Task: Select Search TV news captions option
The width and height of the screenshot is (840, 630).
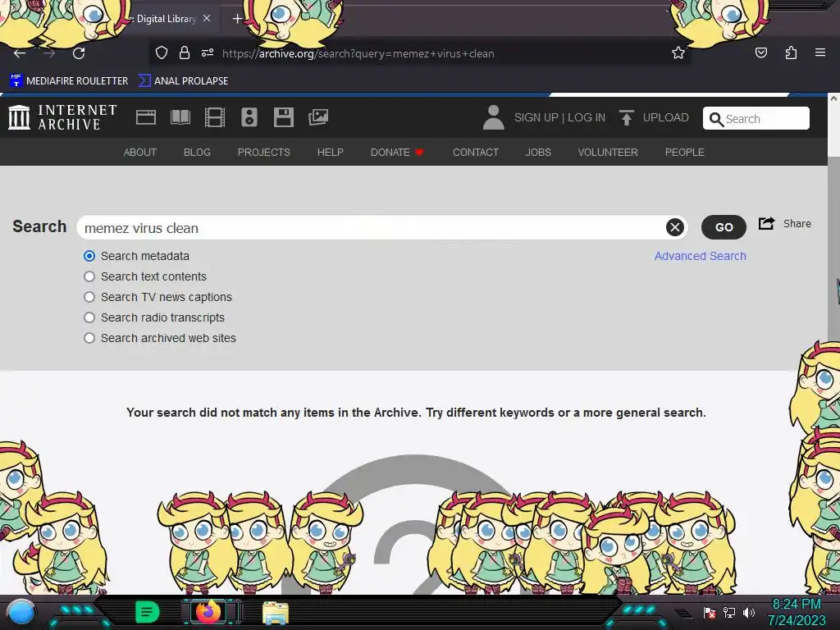Action: click(x=89, y=297)
